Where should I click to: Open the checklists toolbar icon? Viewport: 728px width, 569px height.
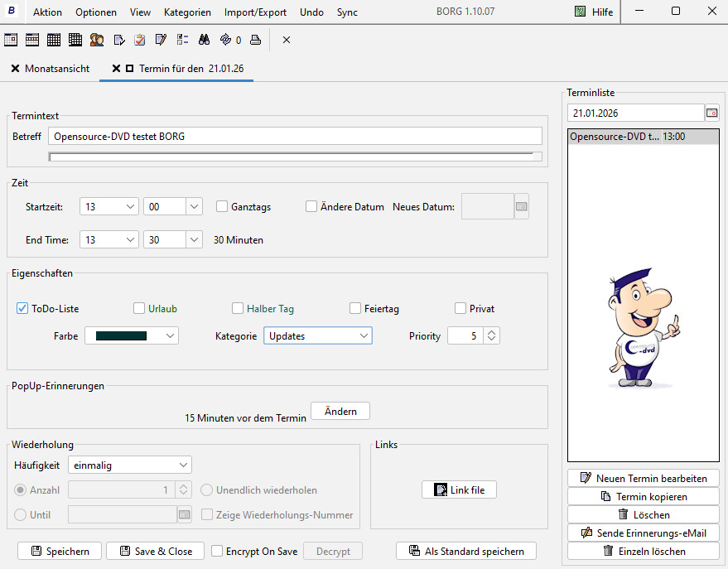point(182,40)
